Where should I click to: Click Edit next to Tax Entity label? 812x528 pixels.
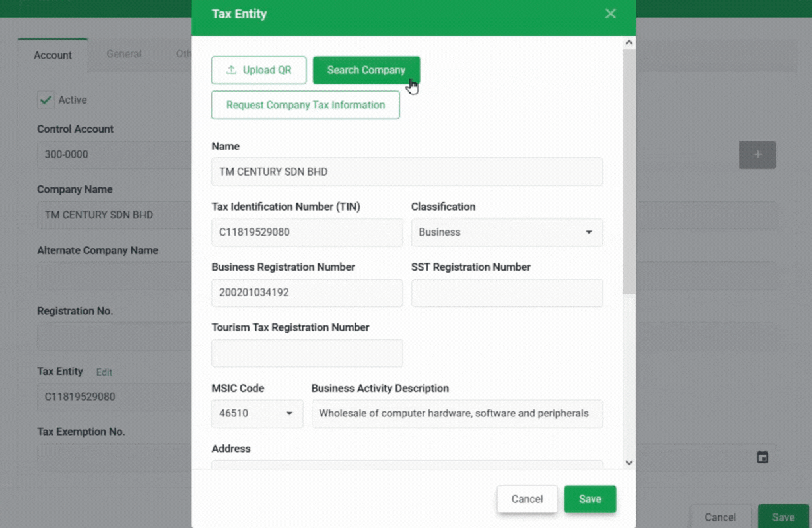104,372
